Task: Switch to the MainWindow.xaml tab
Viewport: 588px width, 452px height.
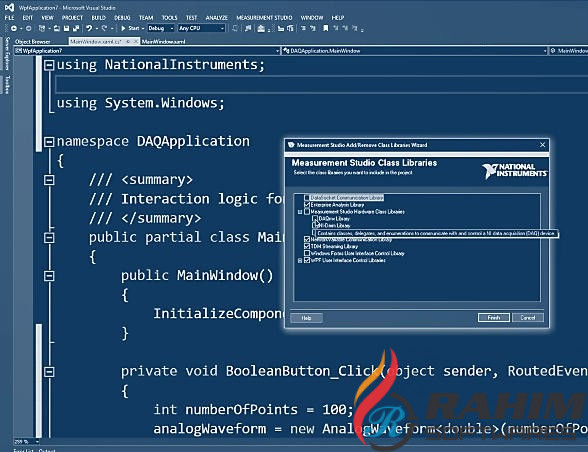Action: pos(164,42)
